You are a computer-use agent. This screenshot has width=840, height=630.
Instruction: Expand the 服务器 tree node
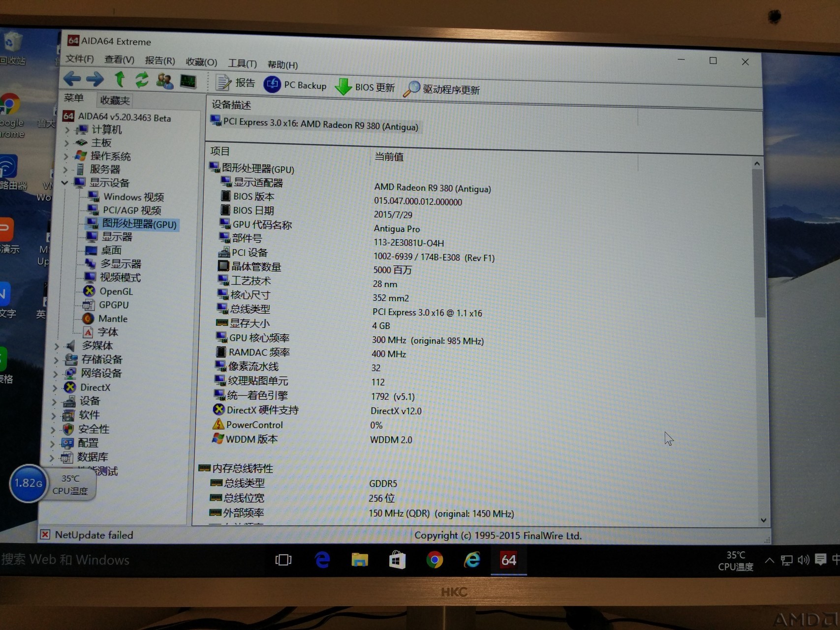pyautogui.click(x=66, y=169)
